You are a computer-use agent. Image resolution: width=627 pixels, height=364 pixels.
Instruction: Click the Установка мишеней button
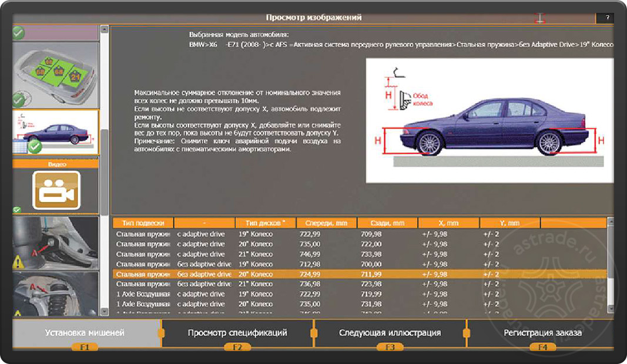tap(85, 332)
